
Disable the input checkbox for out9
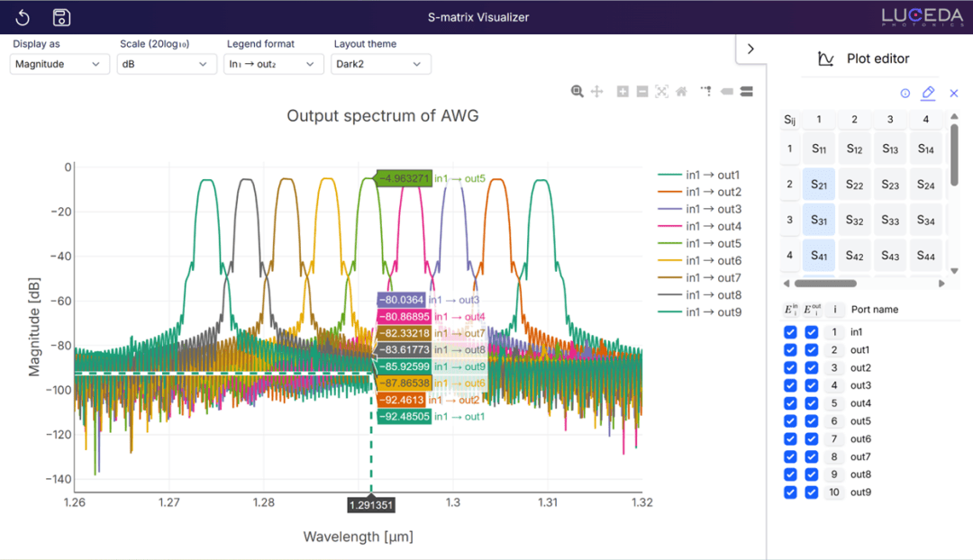tap(790, 492)
